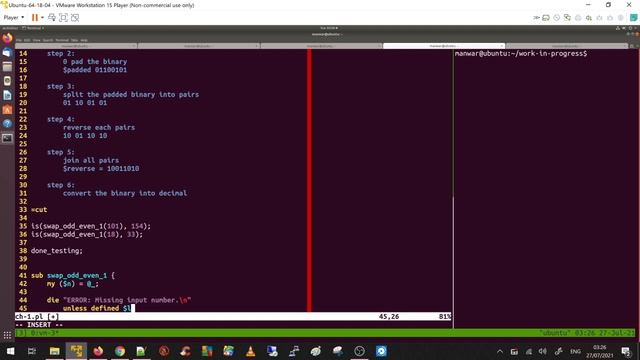Switch to the third terminal tab
This screenshot has width=640, height=360.
[321, 46]
